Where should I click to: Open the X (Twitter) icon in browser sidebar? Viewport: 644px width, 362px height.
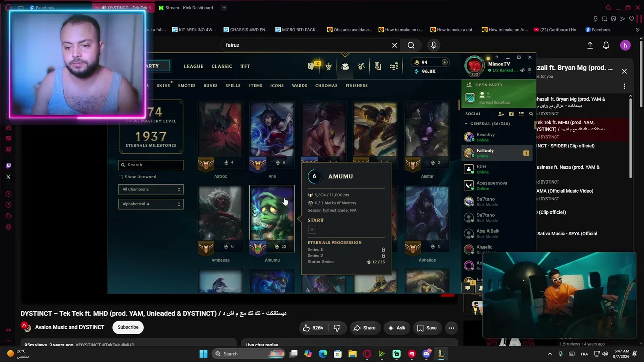(x=8, y=177)
